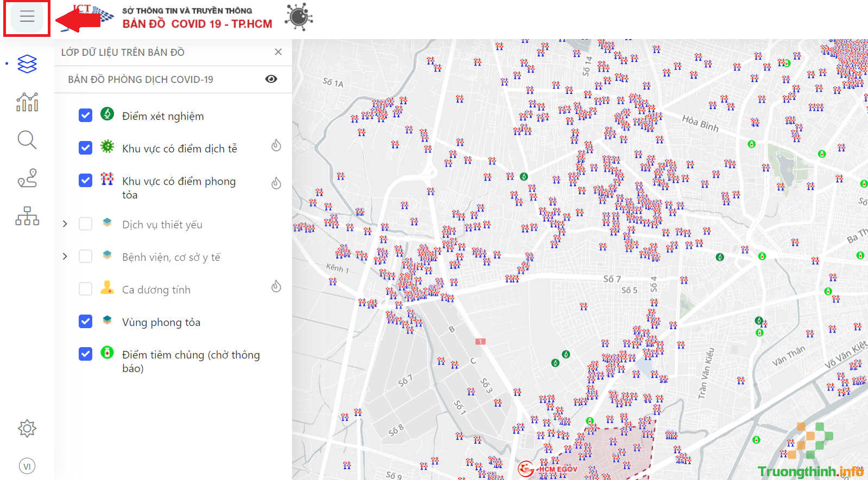This screenshot has width=868, height=480.
Task: Open the hamburger menu button
Action: pos(27,16)
